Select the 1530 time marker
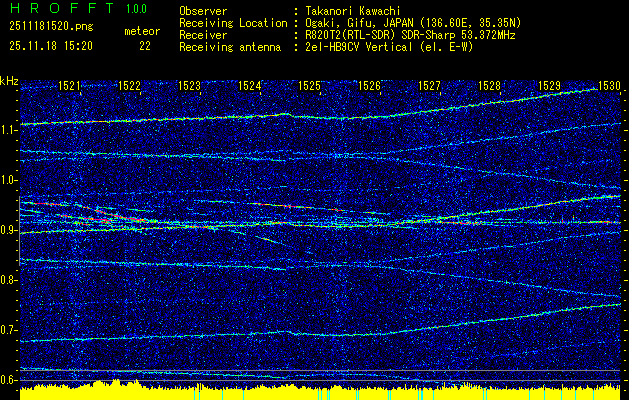This screenshot has width=629, height=400. (608, 86)
